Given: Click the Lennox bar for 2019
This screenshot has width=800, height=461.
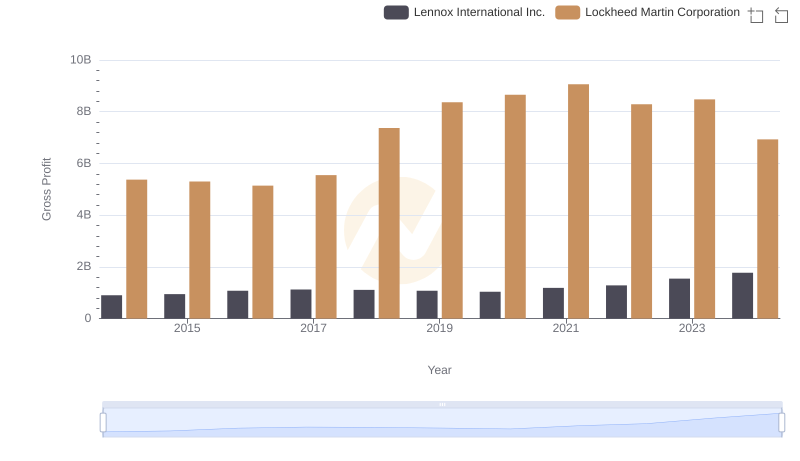Looking at the screenshot, I should coord(427,304).
